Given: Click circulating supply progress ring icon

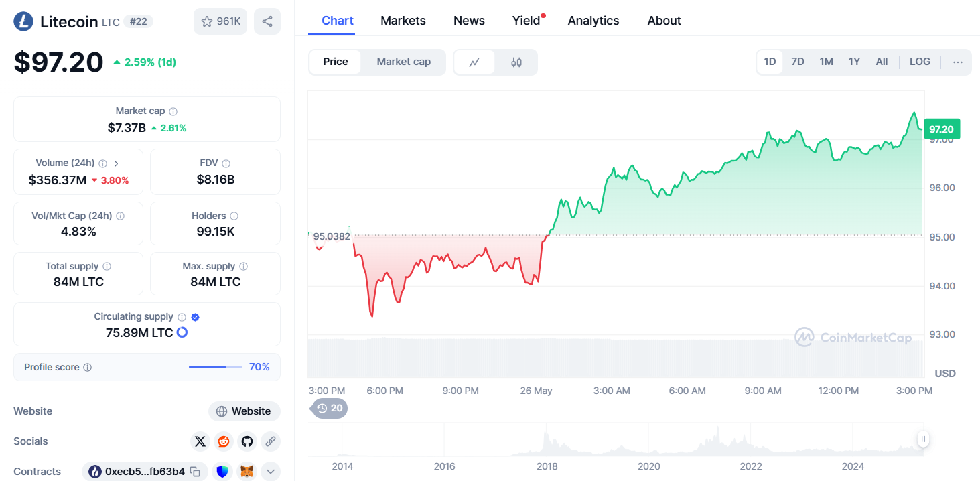Looking at the screenshot, I should 182,332.
